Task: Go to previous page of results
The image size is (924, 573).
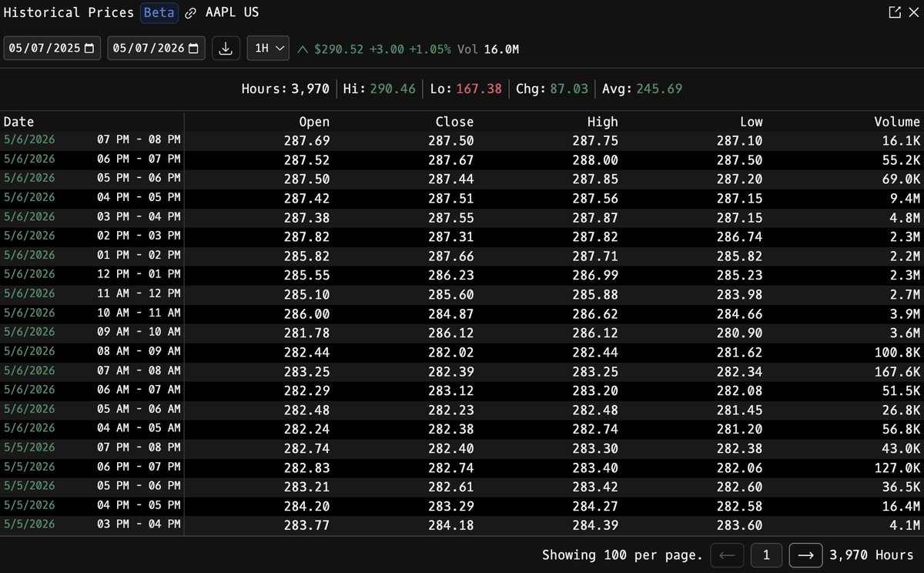Action: click(728, 555)
